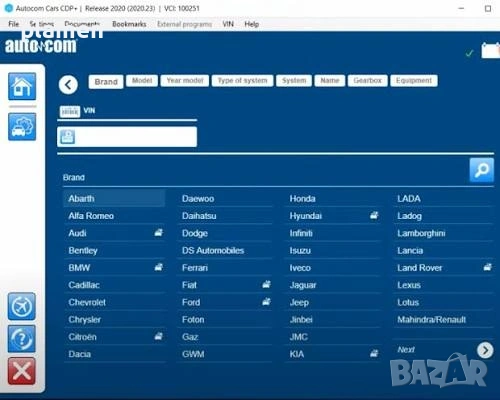Screen dimensions: 500x400
Task: Choose Daihatsu brand
Action: coord(225,216)
